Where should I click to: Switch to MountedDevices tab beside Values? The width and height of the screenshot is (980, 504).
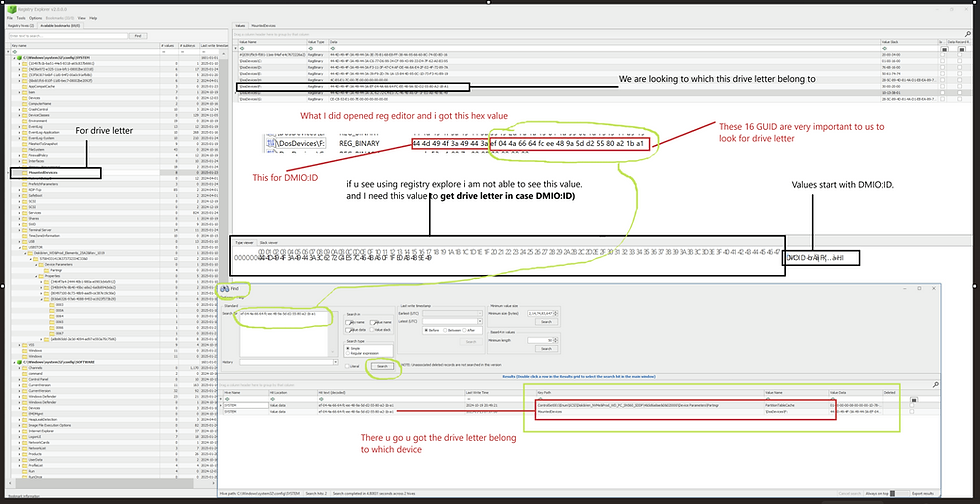[x=264, y=26]
